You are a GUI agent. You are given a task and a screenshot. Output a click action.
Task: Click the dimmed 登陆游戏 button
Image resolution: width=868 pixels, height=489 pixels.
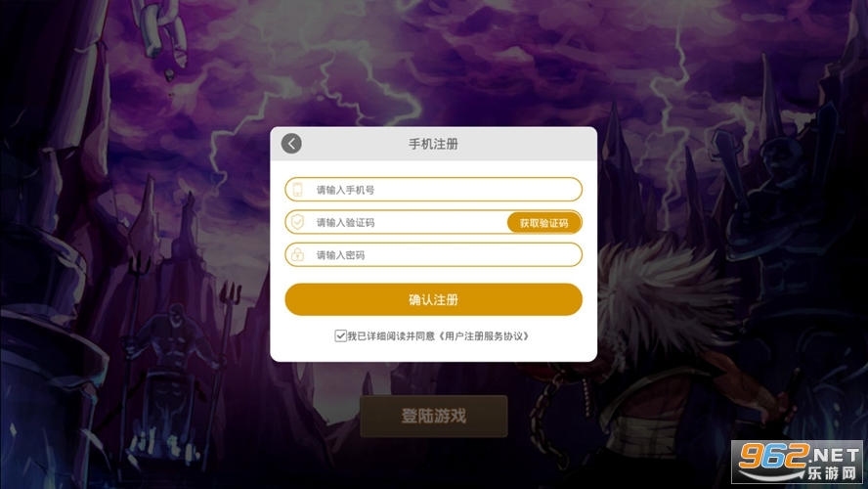433,416
